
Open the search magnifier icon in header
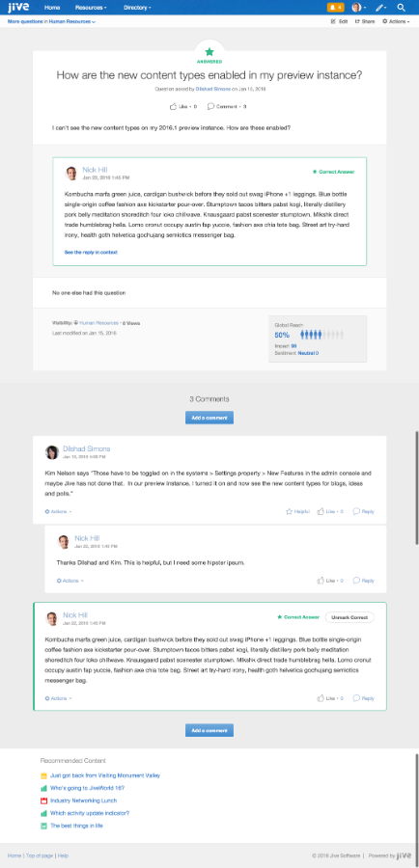[402, 8]
